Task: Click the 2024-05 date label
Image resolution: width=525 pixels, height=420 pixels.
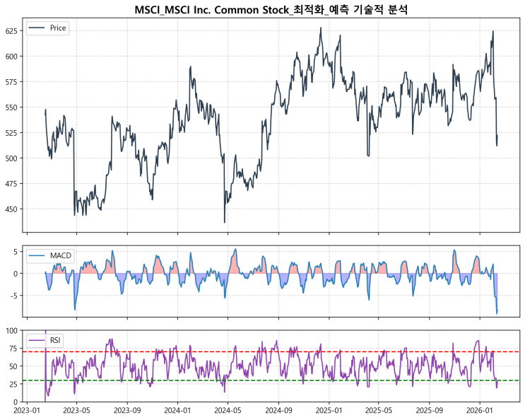Action: (x=228, y=411)
